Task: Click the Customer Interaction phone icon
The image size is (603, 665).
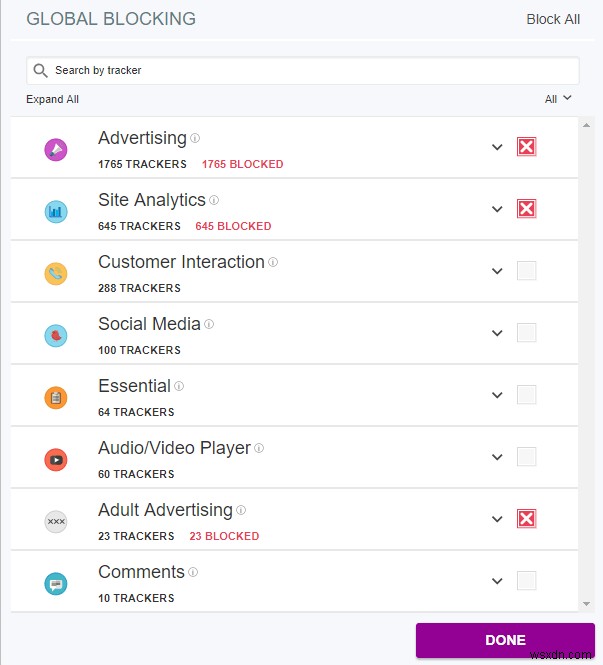Action: [x=56, y=274]
